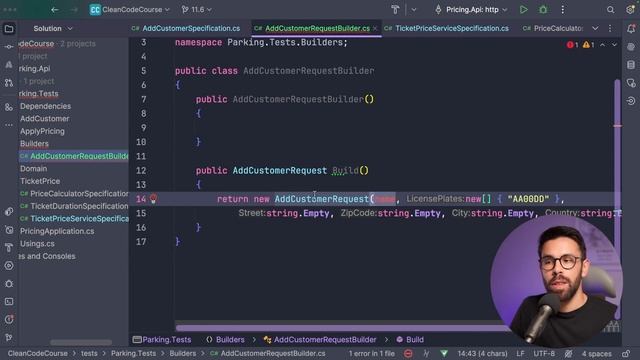Click the AddCustomerRequest constructor call on line 14
The height and width of the screenshot is (360, 640).
[321, 199]
